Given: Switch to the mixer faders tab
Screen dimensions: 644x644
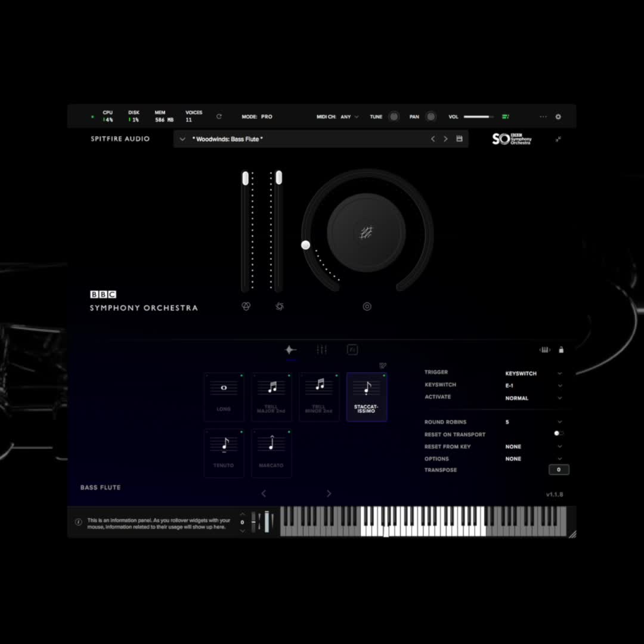Looking at the screenshot, I should [321, 350].
